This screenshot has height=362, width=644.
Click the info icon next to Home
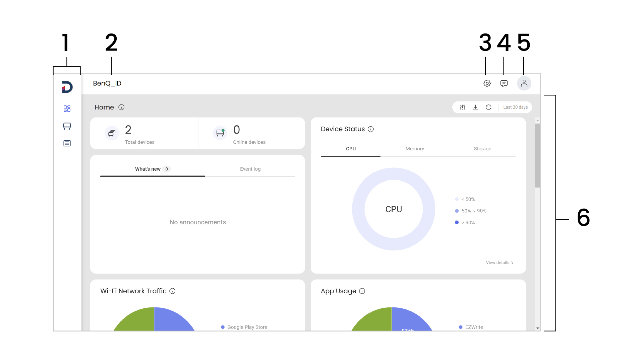[x=121, y=107]
